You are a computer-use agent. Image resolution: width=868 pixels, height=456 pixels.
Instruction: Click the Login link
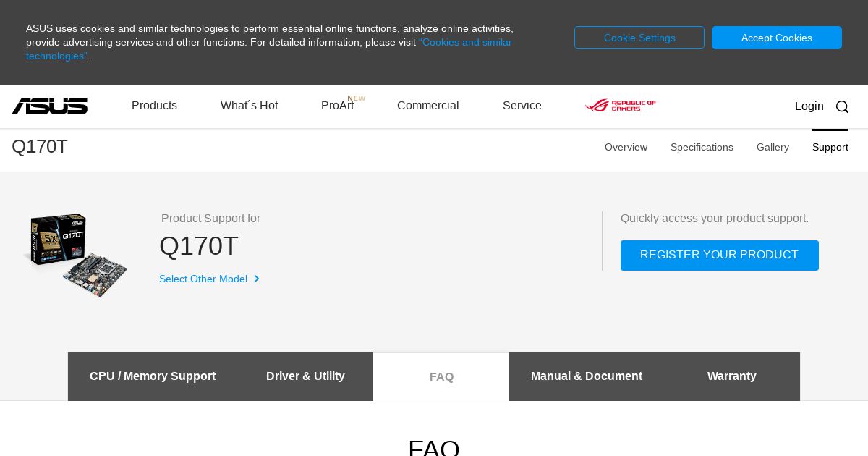click(x=809, y=106)
